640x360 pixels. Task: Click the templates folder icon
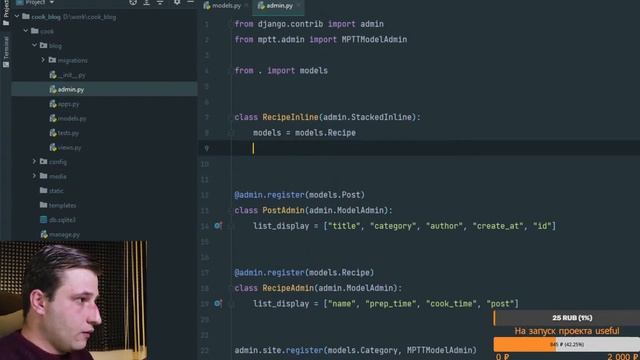(43, 205)
